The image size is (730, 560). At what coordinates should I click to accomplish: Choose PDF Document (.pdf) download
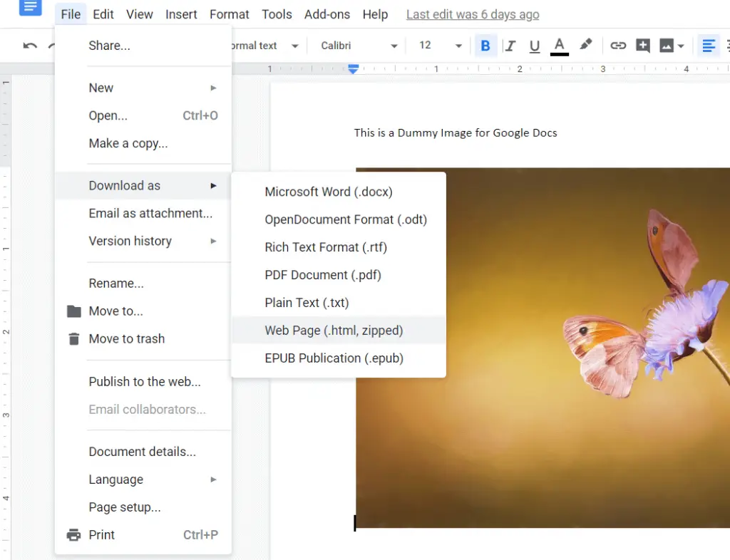322,275
